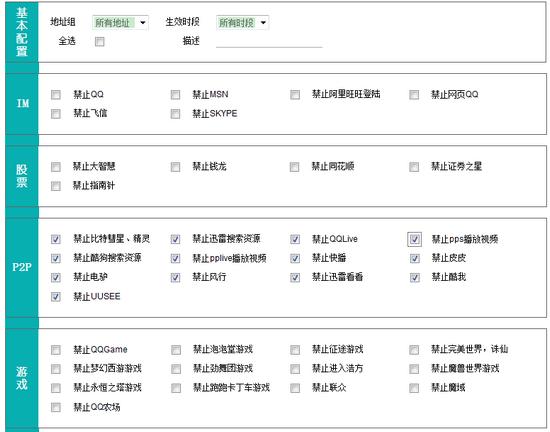Toggle 禁止SKYPE checkbox
Image resolution: width=550 pixels, height=432 pixels.
pyautogui.click(x=175, y=114)
